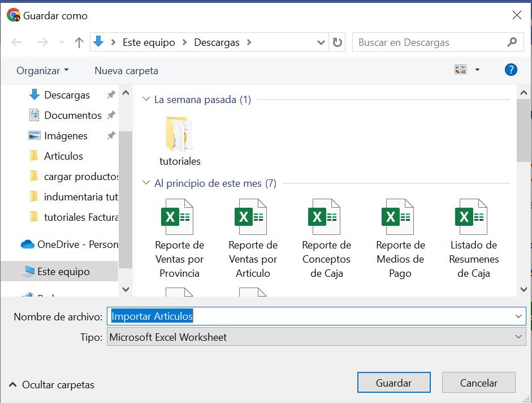Open the blue help question mark icon
This screenshot has height=403, width=532.
[511, 70]
